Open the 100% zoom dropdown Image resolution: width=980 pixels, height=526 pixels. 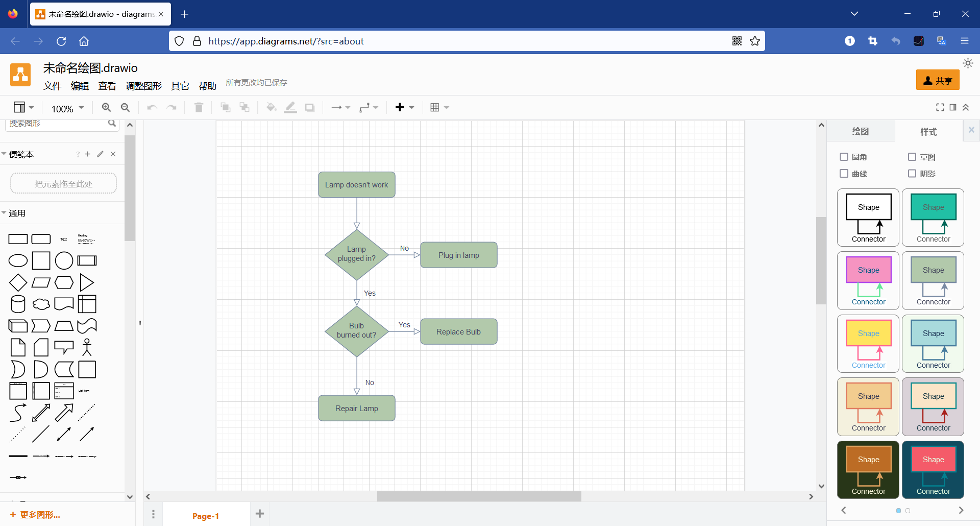(67, 108)
